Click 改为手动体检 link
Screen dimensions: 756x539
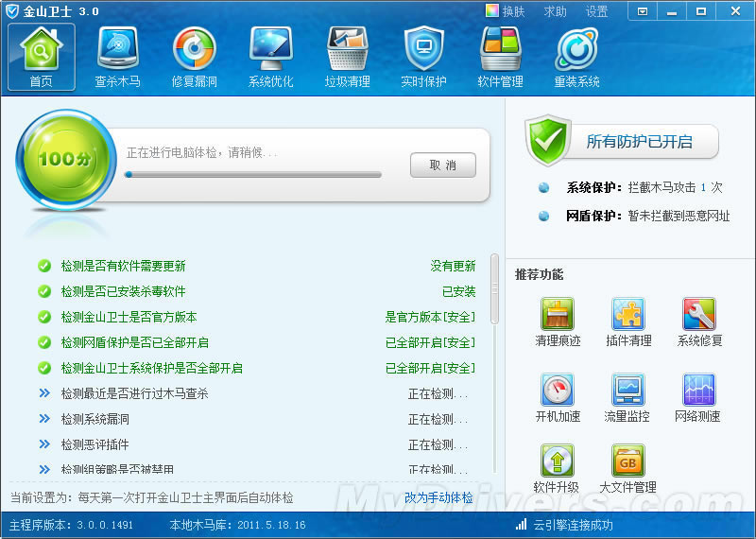click(x=438, y=497)
